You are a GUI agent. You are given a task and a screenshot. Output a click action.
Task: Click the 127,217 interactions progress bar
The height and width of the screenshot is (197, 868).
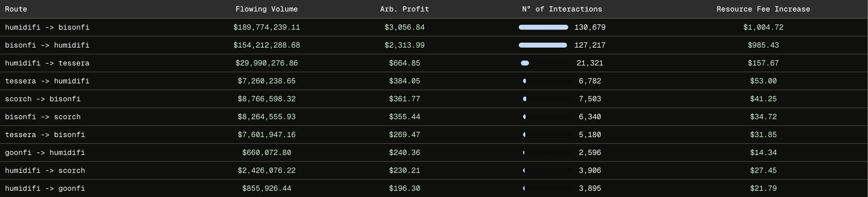(543, 45)
